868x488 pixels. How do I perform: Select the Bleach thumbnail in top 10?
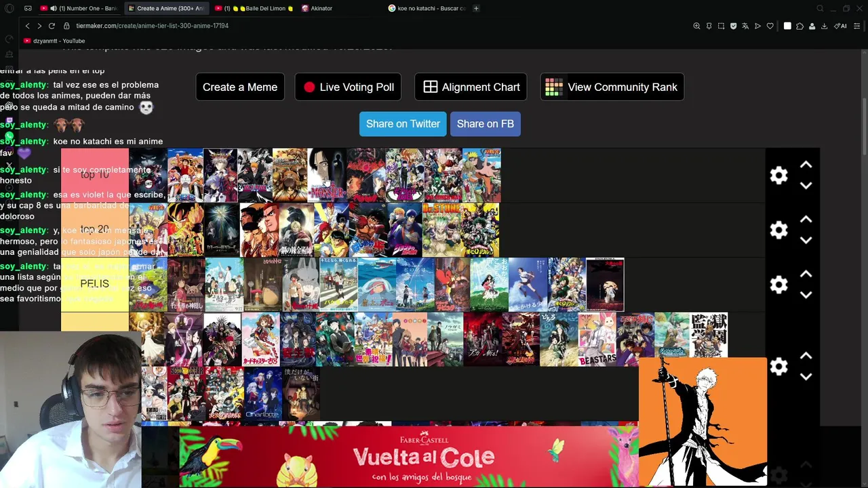[x=255, y=176]
